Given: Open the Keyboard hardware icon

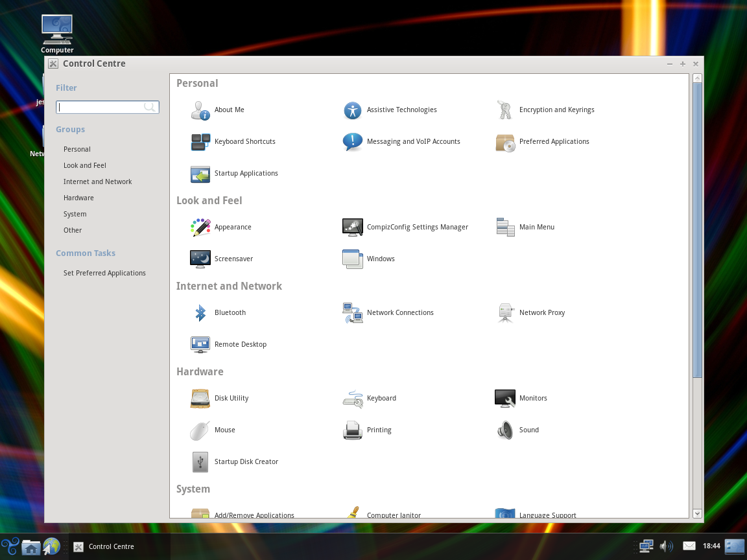Looking at the screenshot, I should click(353, 399).
